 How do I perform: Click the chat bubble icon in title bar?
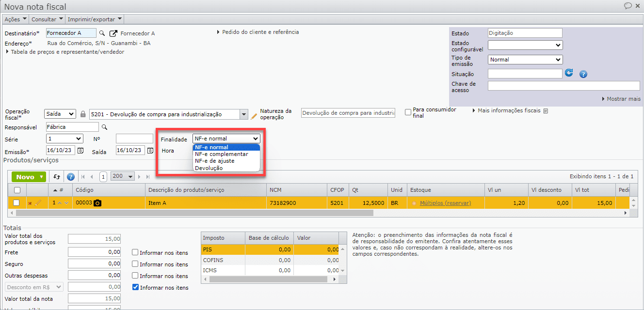[x=628, y=6]
